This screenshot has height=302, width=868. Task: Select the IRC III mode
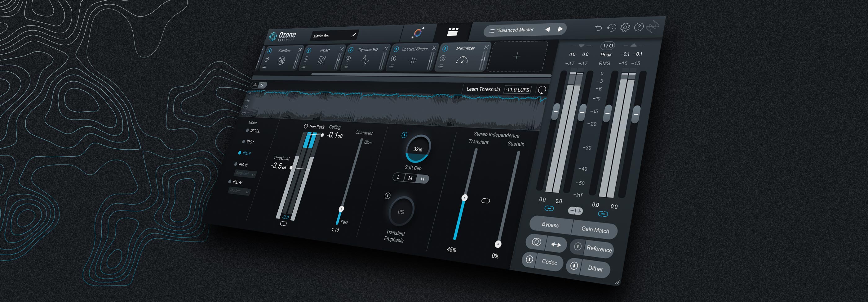(241, 164)
